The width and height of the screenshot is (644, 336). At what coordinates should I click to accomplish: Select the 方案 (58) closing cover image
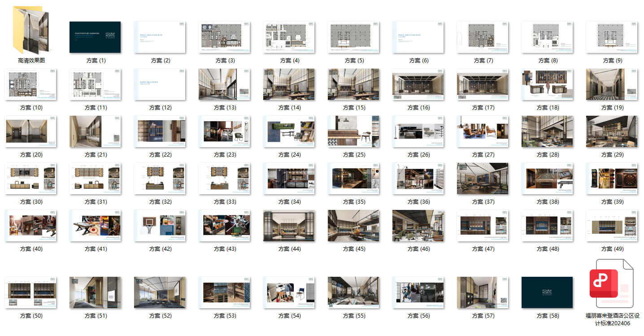(547, 292)
